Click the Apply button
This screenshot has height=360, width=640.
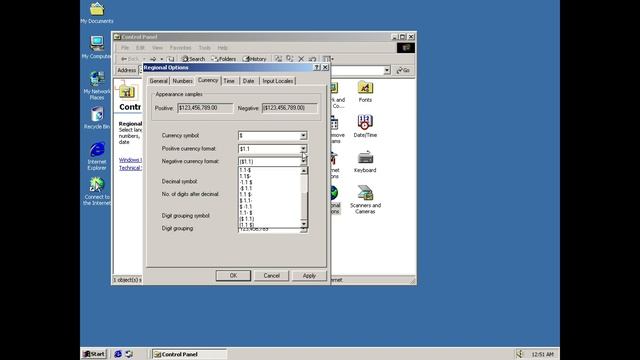tap(309, 276)
